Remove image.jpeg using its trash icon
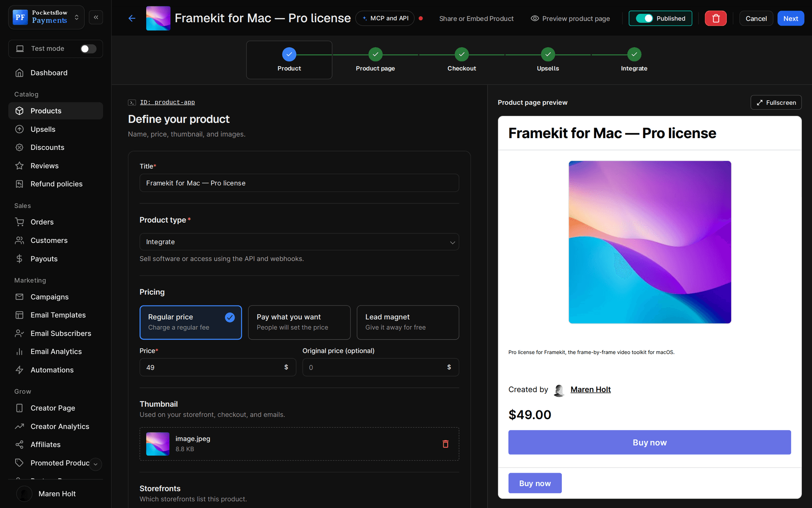The image size is (812, 508). (445, 444)
